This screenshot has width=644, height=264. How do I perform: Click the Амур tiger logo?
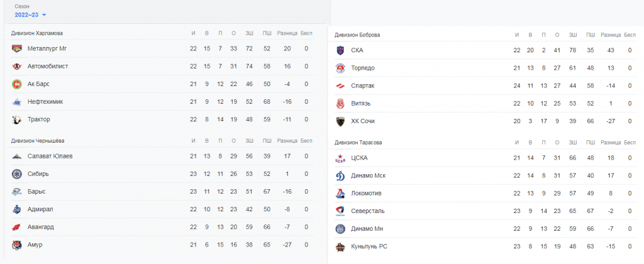[17, 245]
